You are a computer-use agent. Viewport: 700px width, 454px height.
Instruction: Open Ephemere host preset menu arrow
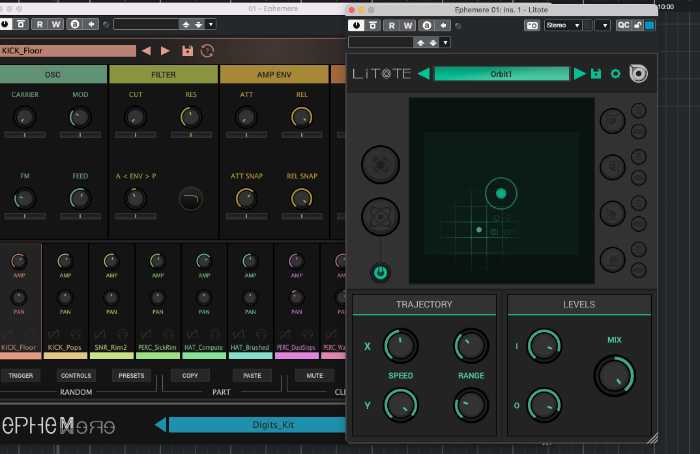point(211,25)
